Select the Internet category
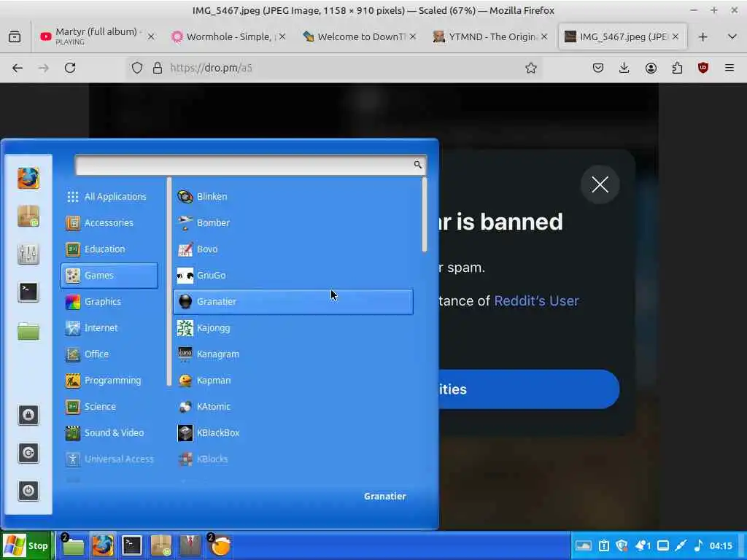Image resolution: width=747 pixels, height=560 pixels. [109, 327]
